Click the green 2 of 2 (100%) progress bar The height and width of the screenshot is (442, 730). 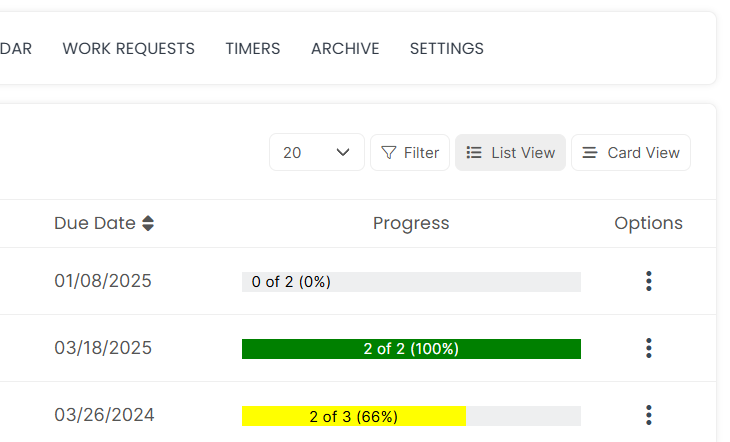(411, 349)
